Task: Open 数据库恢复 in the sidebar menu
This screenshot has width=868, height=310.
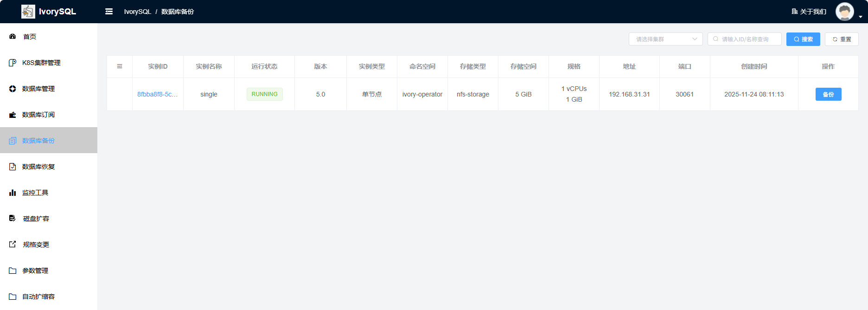Action: point(38,167)
